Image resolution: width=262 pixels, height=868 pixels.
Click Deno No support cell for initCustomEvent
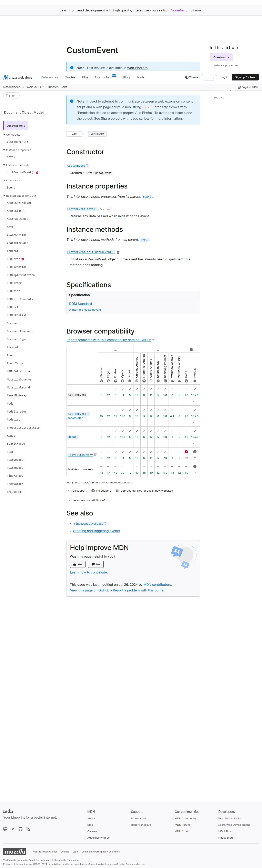point(186,455)
